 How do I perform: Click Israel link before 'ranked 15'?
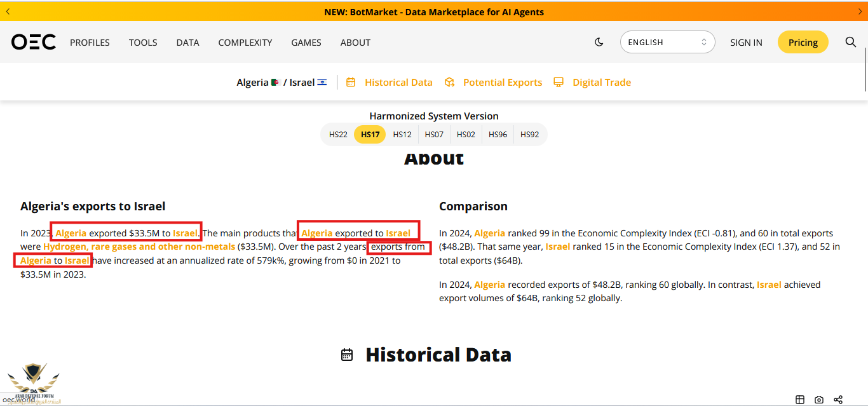[558, 247]
